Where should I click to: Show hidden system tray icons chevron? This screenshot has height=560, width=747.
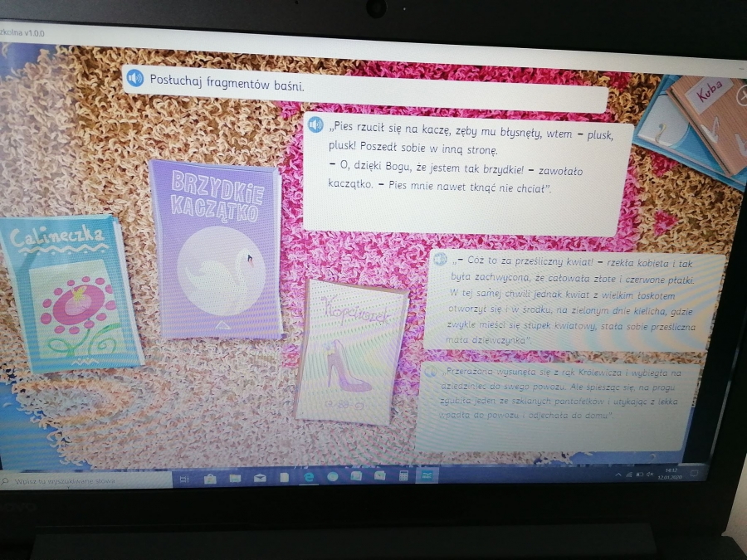coord(618,475)
